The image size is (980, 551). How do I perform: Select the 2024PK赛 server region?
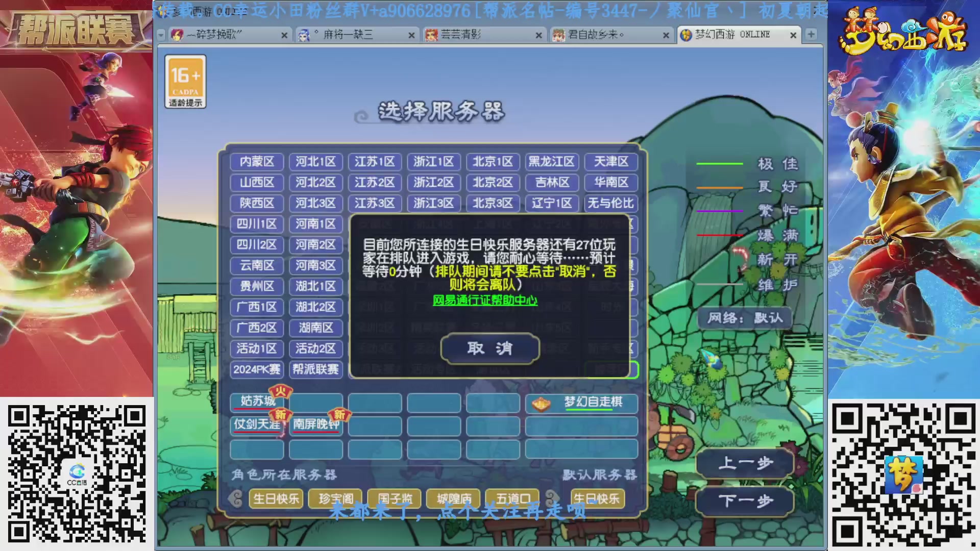tap(257, 369)
